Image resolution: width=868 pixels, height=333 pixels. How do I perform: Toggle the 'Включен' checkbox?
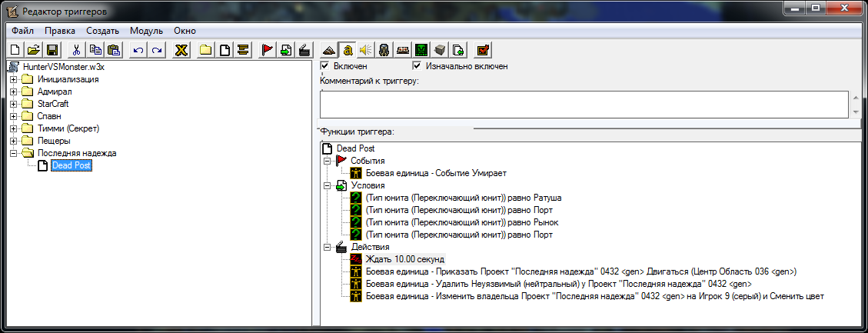click(325, 66)
